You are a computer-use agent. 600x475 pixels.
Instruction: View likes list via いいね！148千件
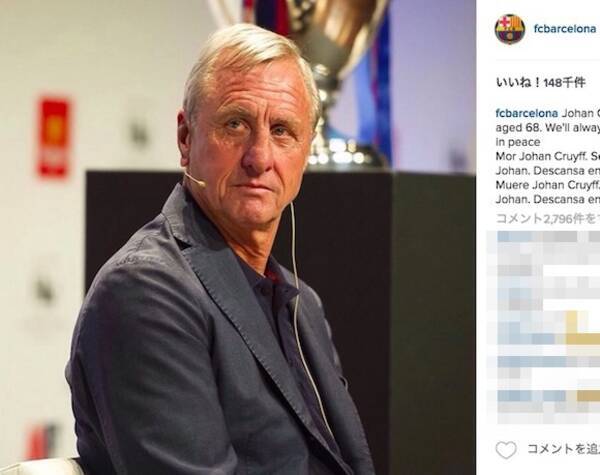[x=541, y=82]
